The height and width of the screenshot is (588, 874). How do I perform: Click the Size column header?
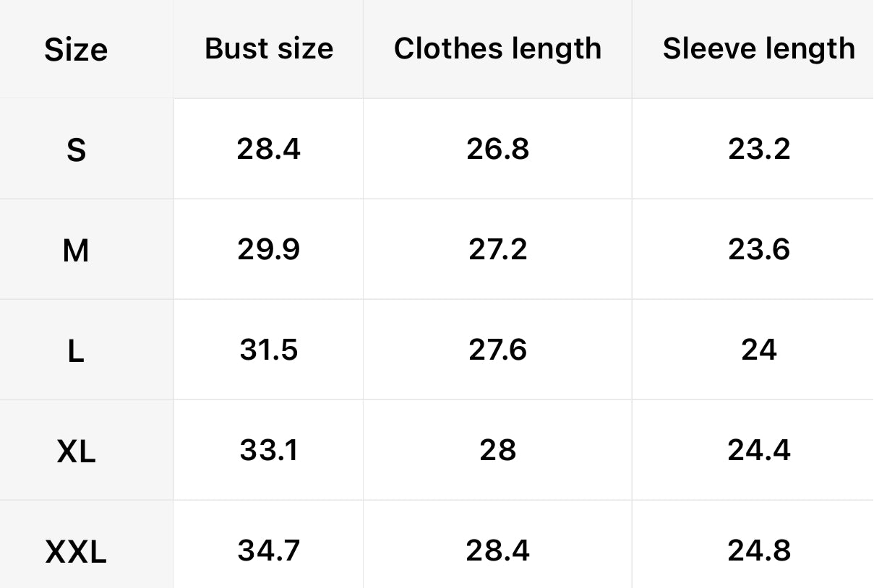click(76, 50)
